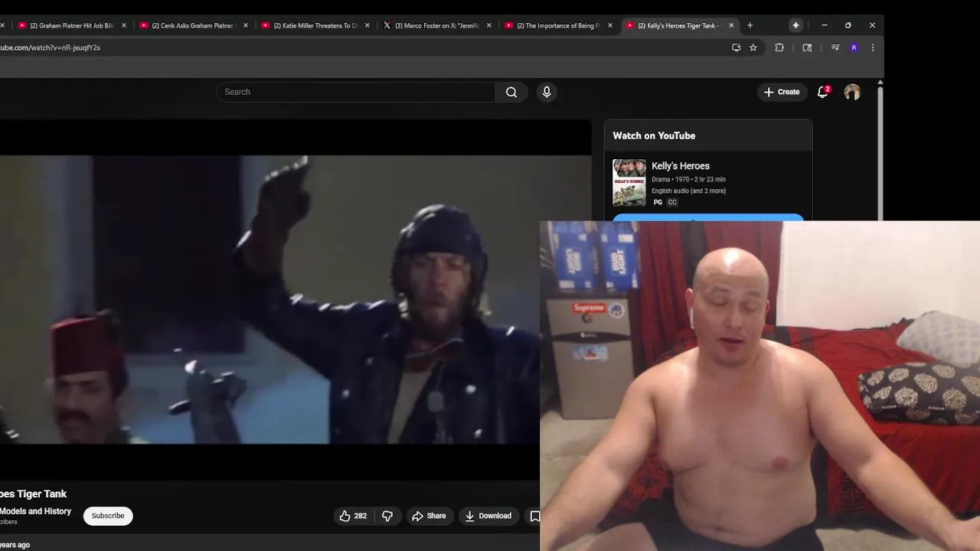Viewport: 980px width, 551px height.
Task: Close the Cenk Asks Graham Platner tab
Action: (246, 25)
